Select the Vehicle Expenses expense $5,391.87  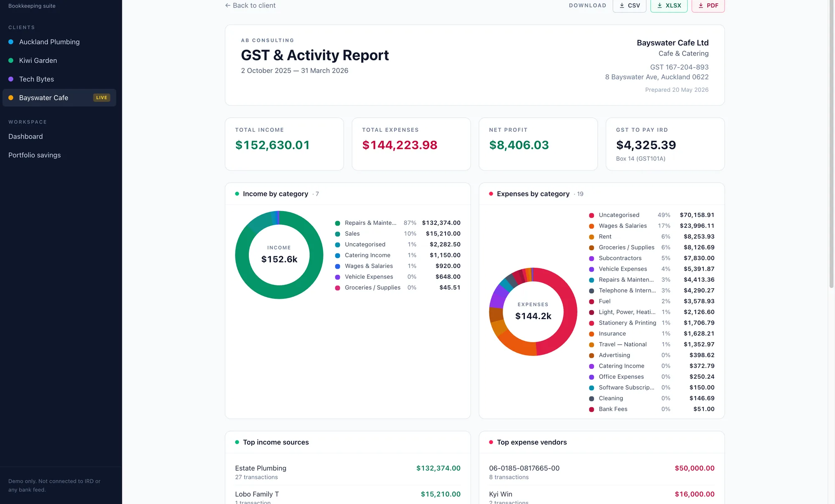(699, 269)
